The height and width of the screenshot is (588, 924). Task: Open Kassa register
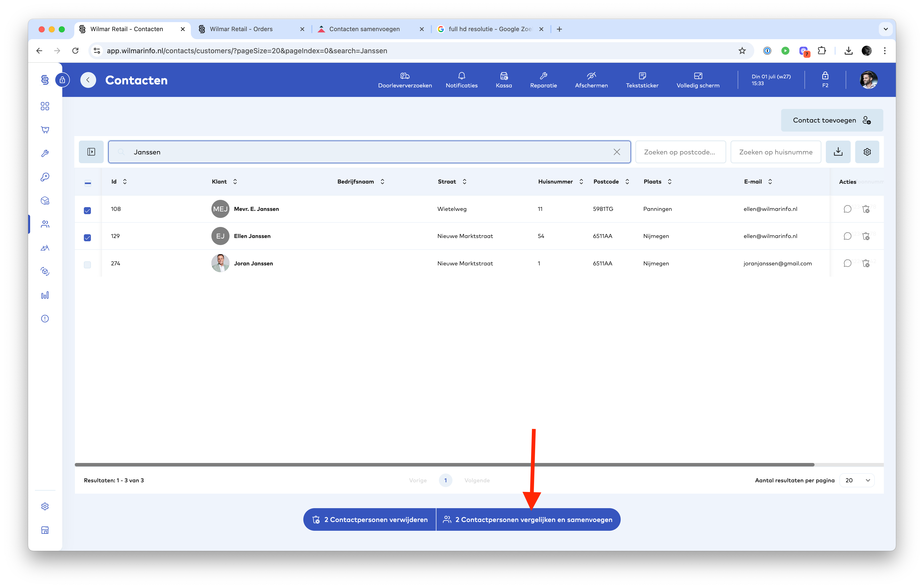[504, 80]
